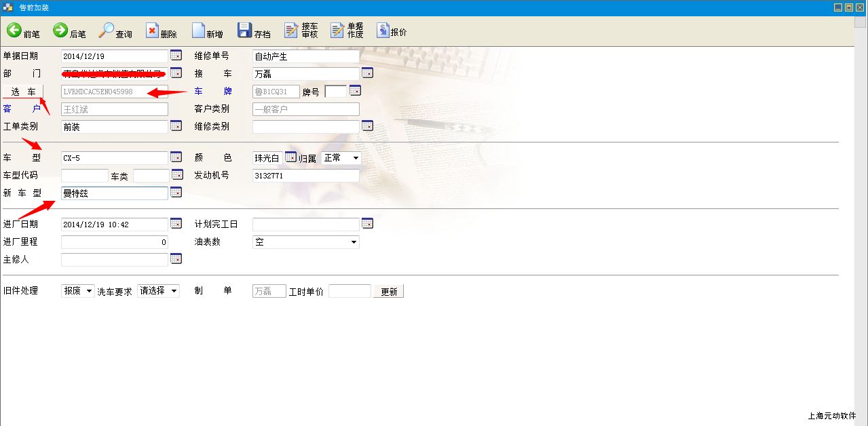
Task: Save the form using 存档
Action: click(x=254, y=31)
